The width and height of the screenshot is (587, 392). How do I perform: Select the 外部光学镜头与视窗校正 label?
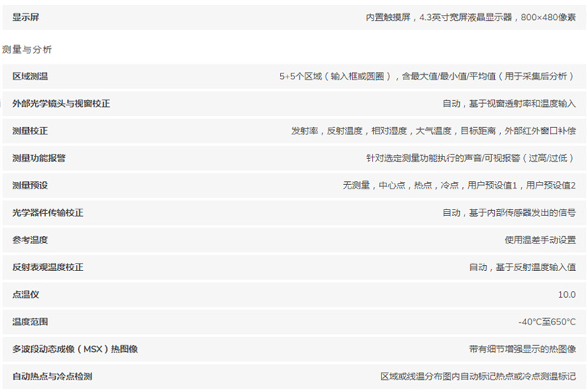pos(61,104)
